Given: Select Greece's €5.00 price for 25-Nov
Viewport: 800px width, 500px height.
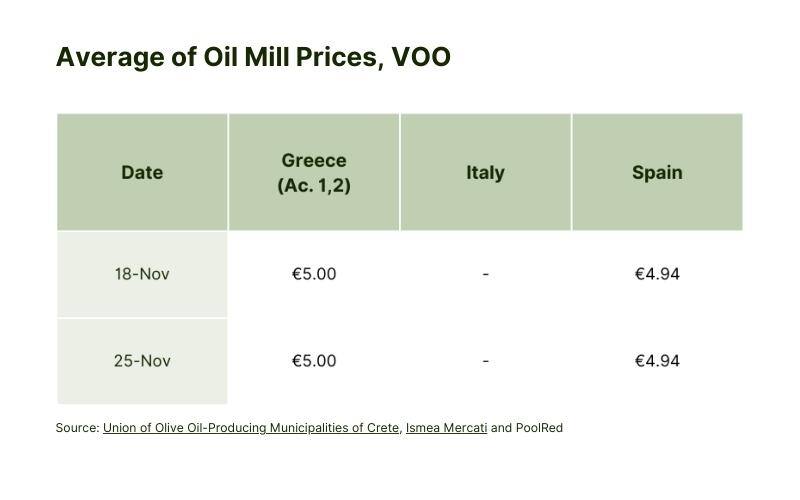Looking at the screenshot, I should click(x=314, y=361).
